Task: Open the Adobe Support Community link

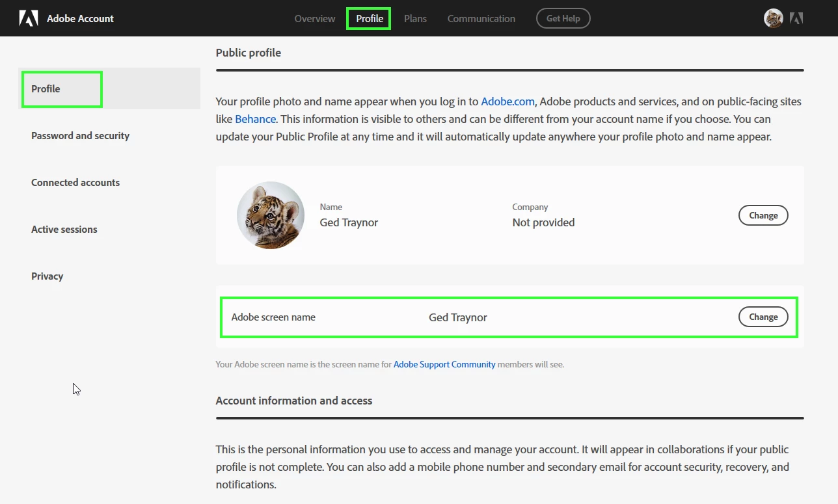Action: 444,364
